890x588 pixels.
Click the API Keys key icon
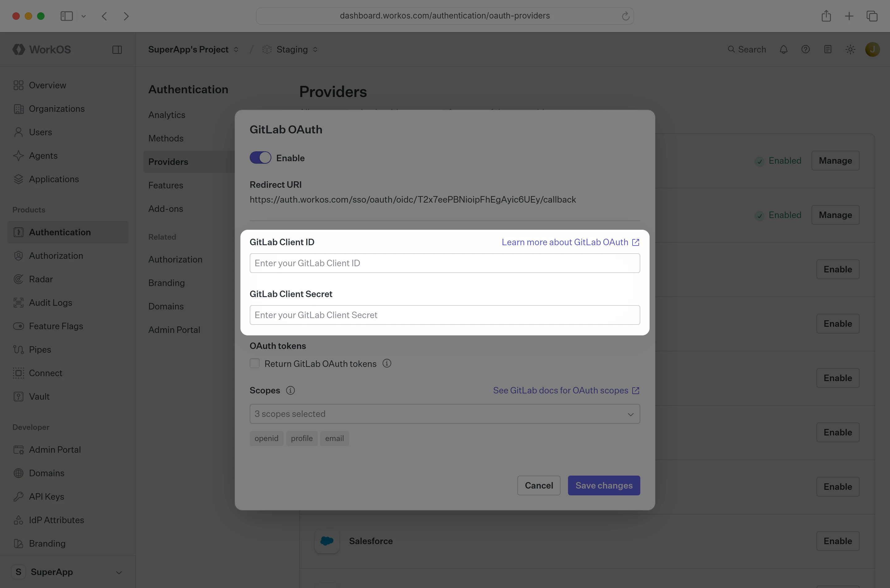18,497
